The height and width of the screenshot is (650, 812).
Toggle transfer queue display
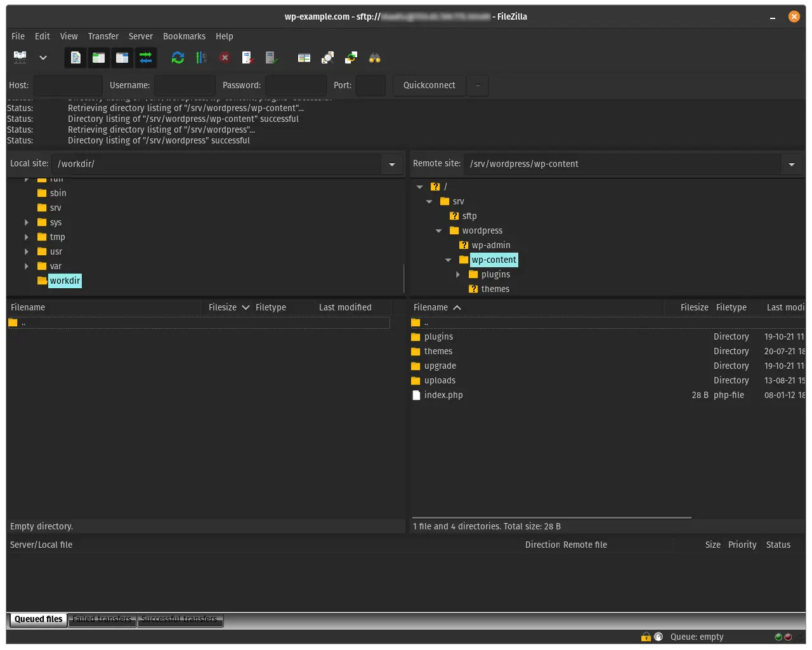click(x=146, y=58)
